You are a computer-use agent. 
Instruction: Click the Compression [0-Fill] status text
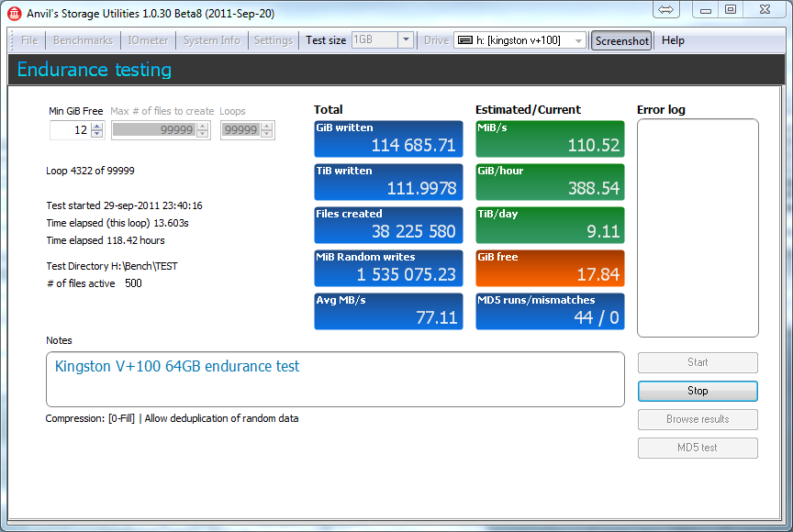click(172, 418)
